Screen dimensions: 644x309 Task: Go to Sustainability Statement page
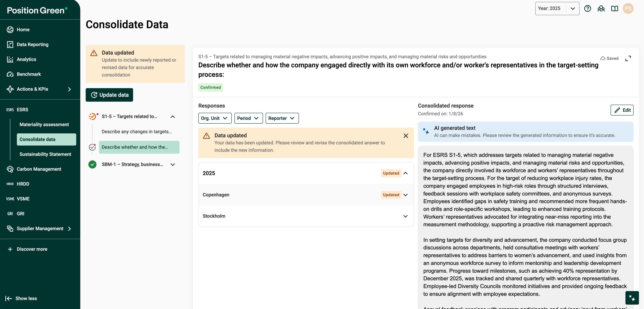click(x=45, y=154)
